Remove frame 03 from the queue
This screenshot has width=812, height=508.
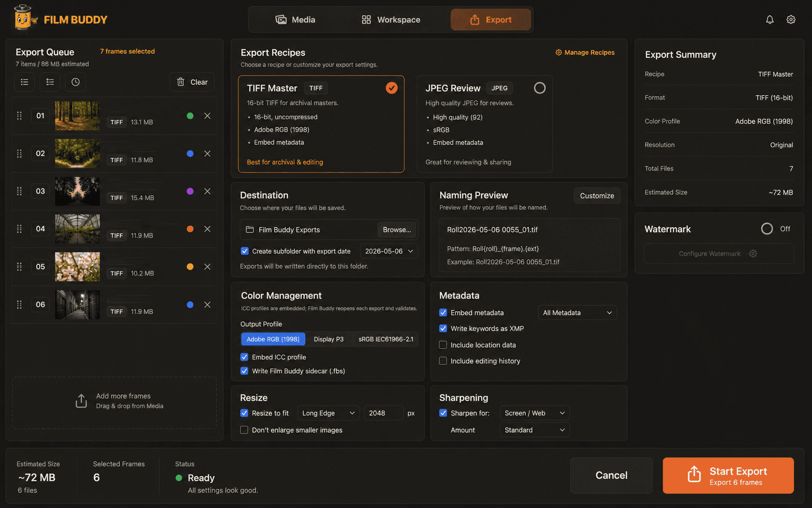[x=207, y=191]
